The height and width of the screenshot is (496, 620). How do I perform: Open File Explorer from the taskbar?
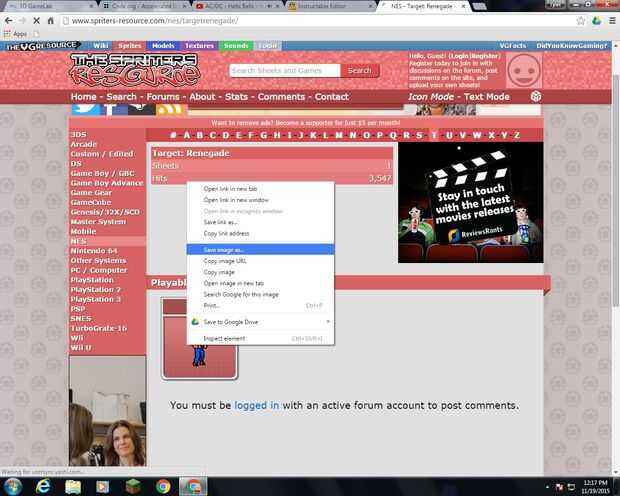[x=73, y=487]
